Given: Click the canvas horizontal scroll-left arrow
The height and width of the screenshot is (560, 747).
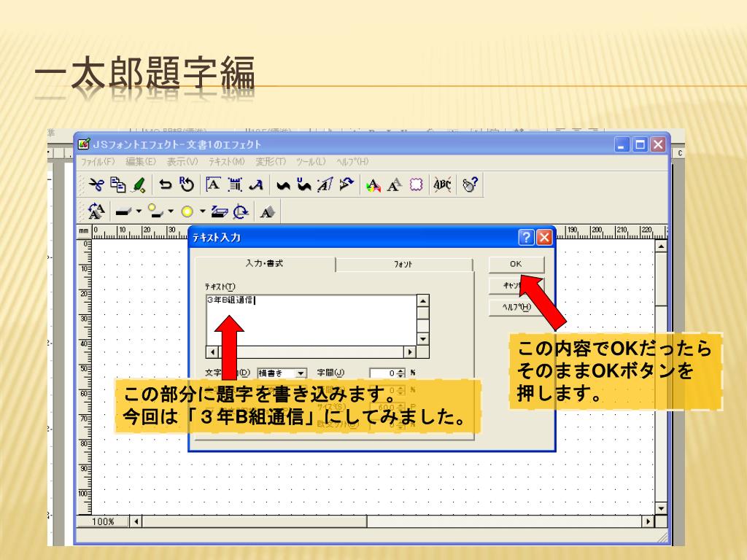Looking at the screenshot, I should coord(136,521).
